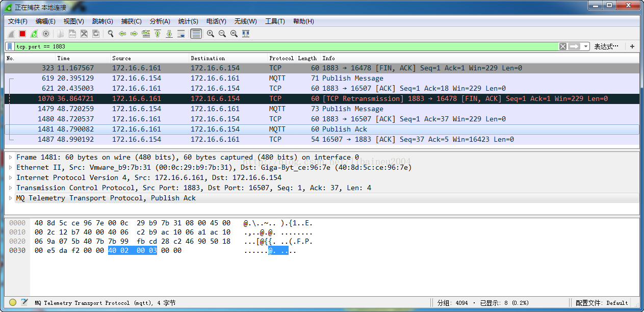
Task: Sort by the Source column header
Action: tap(149, 58)
